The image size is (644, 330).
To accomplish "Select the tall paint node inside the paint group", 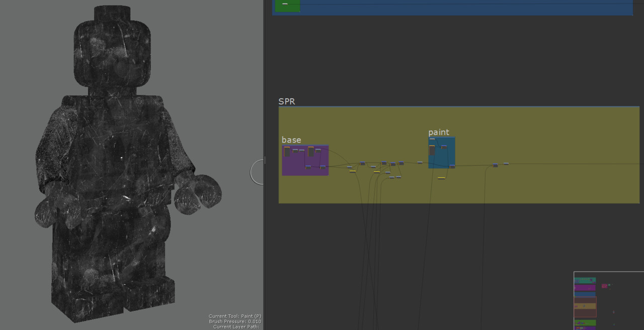I will (x=432, y=150).
